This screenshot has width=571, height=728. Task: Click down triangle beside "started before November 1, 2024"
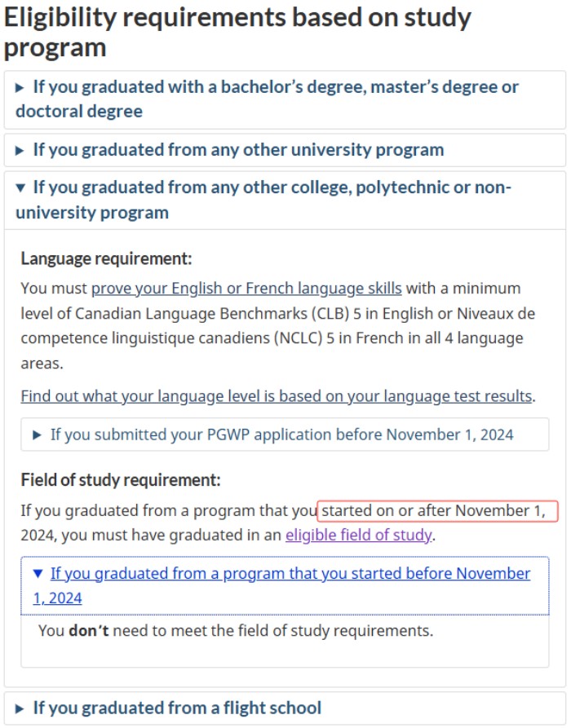pyautogui.click(x=37, y=574)
